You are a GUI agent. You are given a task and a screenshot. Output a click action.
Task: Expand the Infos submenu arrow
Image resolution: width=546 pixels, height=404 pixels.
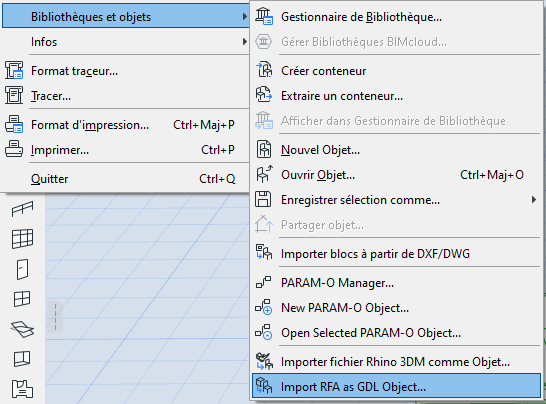click(245, 42)
